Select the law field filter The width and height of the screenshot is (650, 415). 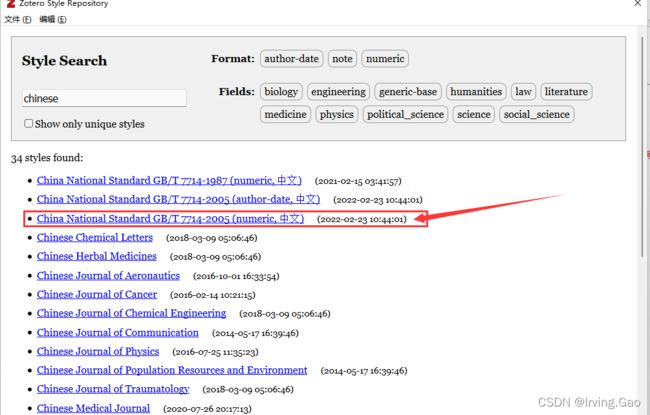tap(523, 91)
